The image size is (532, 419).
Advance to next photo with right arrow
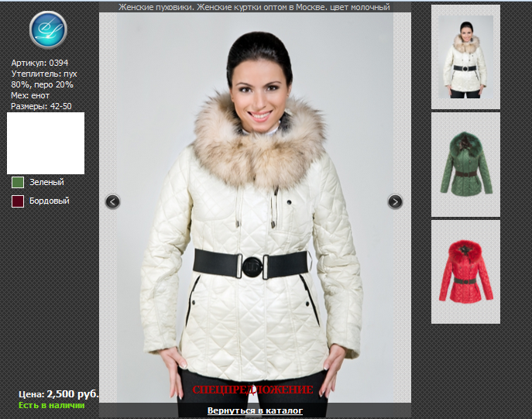pos(395,202)
